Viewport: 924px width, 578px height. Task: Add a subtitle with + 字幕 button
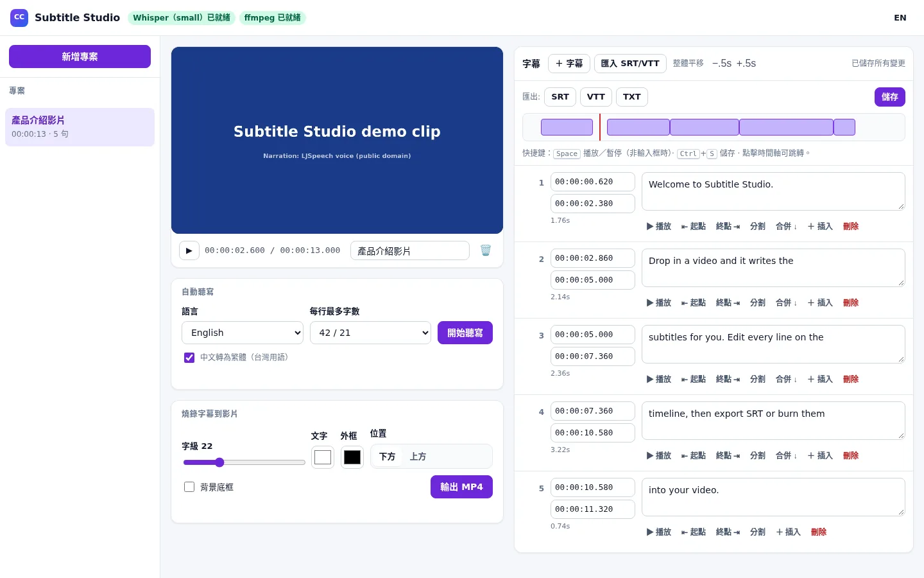click(569, 64)
